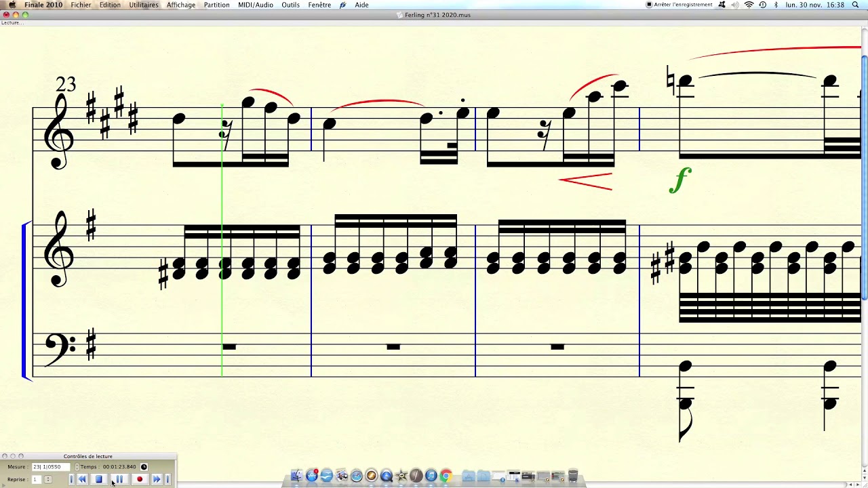Rewind with the double left arrow button
This screenshot has width=868, height=488.
(82, 479)
